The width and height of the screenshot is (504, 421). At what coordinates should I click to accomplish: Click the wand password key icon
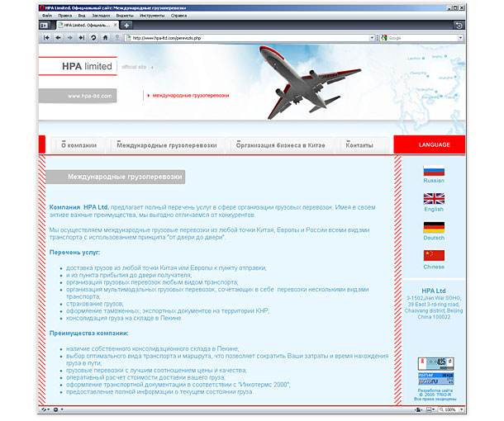pyautogui.click(x=117, y=38)
